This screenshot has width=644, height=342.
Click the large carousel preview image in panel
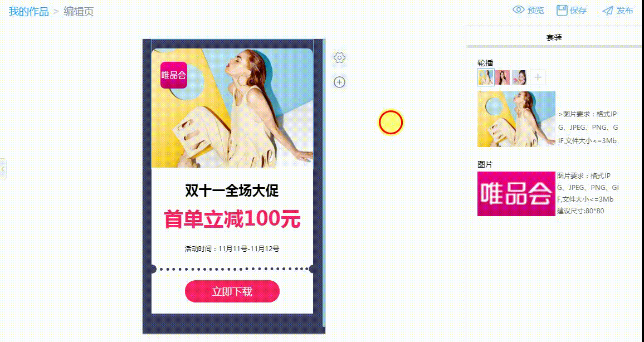tap(516, 119)
